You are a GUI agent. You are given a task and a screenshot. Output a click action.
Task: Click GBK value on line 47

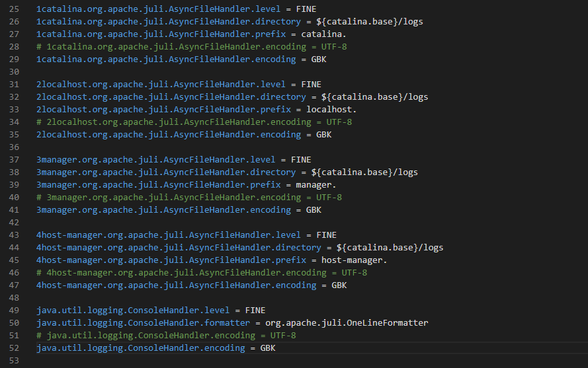click(x=339, y=285)
